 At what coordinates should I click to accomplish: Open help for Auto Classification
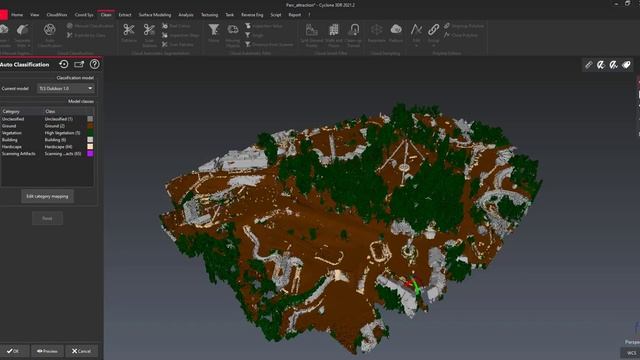pos(95,64)
